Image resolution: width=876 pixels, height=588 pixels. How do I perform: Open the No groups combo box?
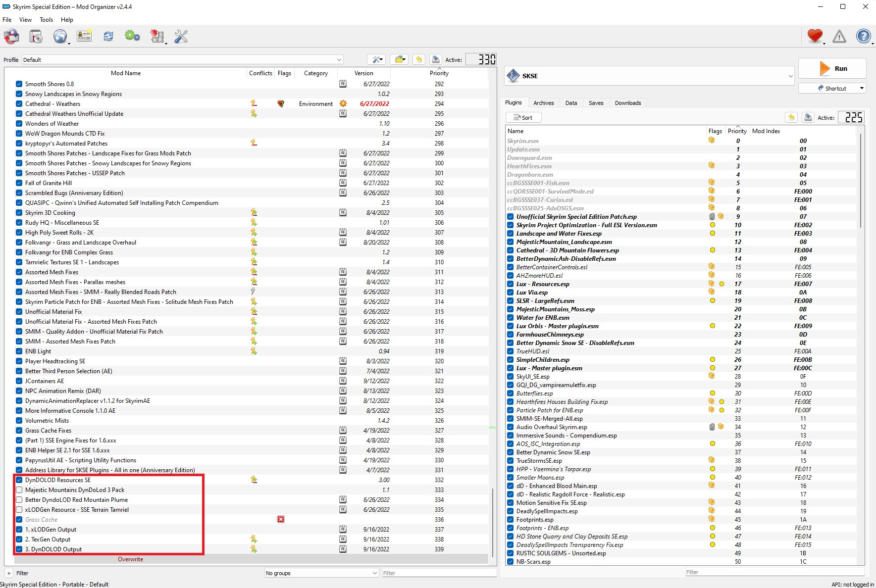(x=322, y=573)
